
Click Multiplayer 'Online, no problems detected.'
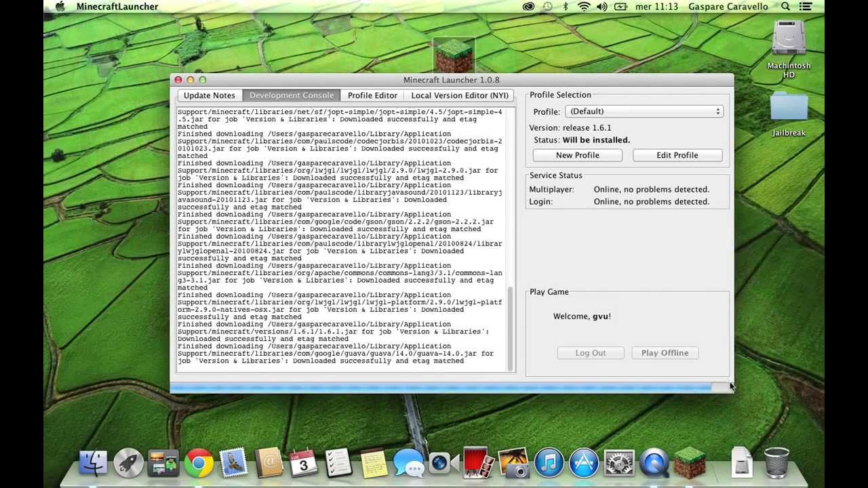[x=652, y=190]
